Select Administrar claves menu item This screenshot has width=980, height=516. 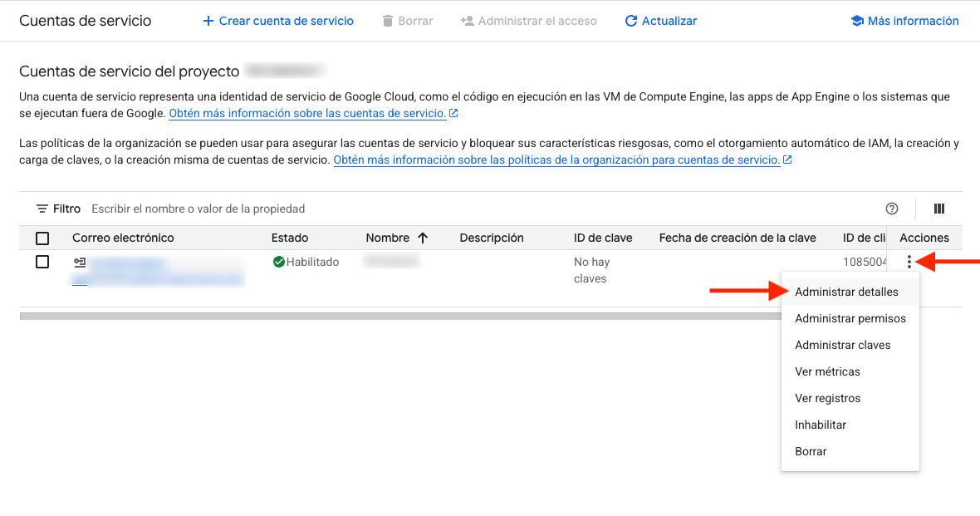(842, 345)
